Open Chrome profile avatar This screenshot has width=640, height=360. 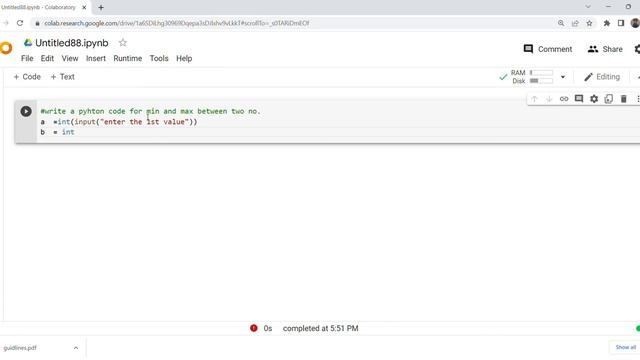coord(635,23)
